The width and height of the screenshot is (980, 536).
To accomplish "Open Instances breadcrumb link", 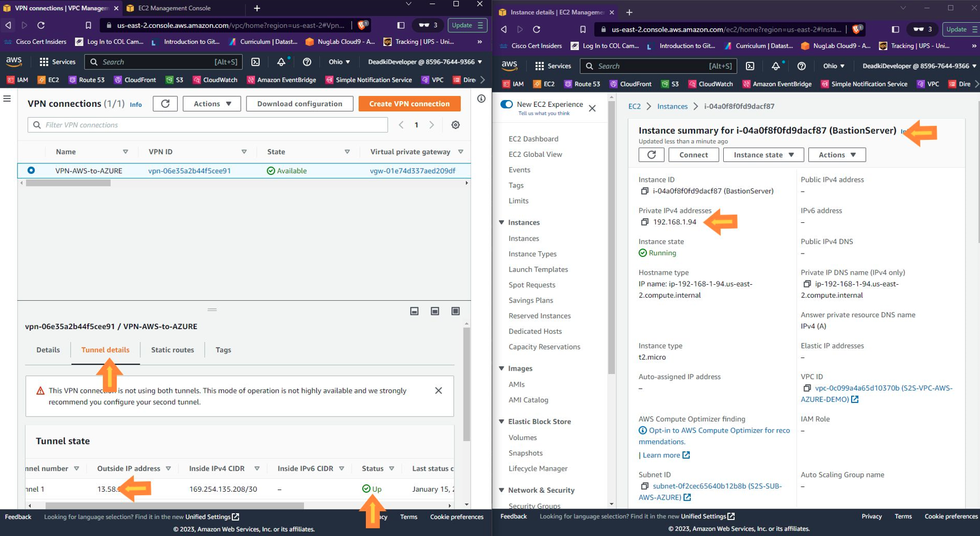I will point(672,106).
